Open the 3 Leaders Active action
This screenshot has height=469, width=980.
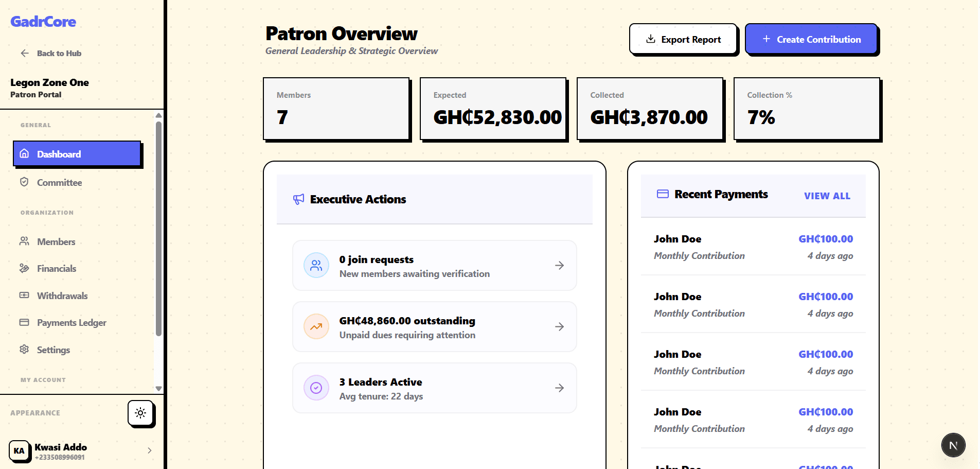(434, 388)
